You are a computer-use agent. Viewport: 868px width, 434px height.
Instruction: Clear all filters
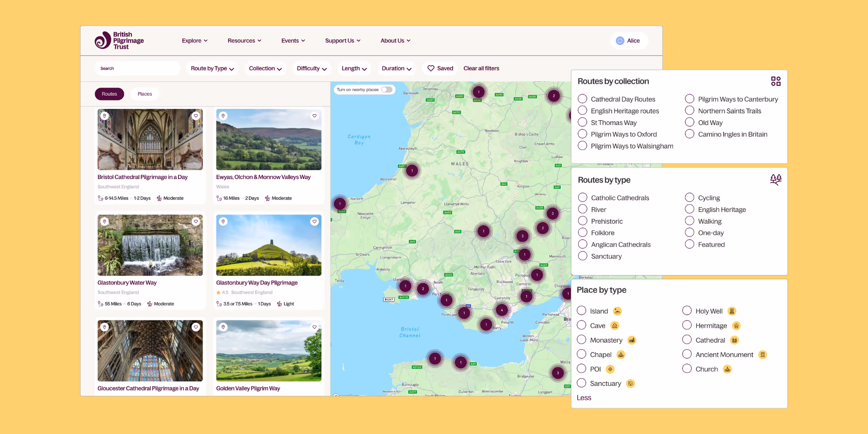481,68
